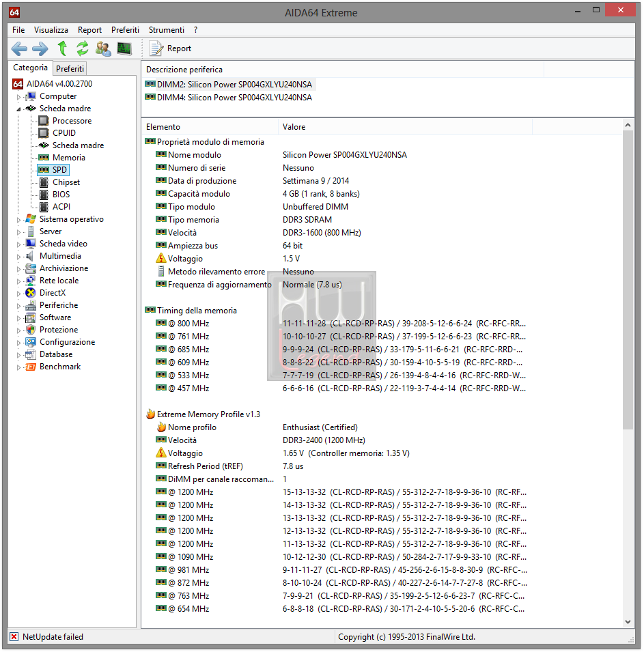Click the Scheda video monitor icon
The width and height of the screenshot is (644, 652).
tap(30, 244)
